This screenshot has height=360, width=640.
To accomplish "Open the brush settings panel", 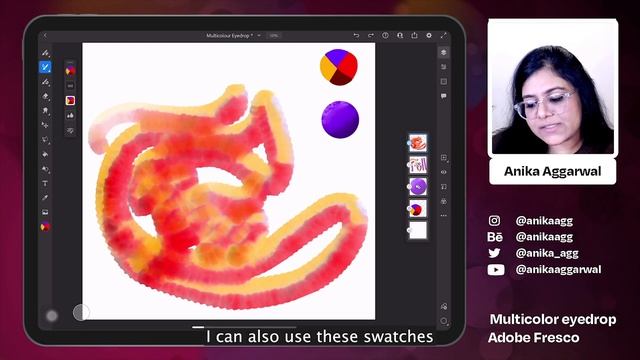I will pyautogui.click(x=70, y=131).
